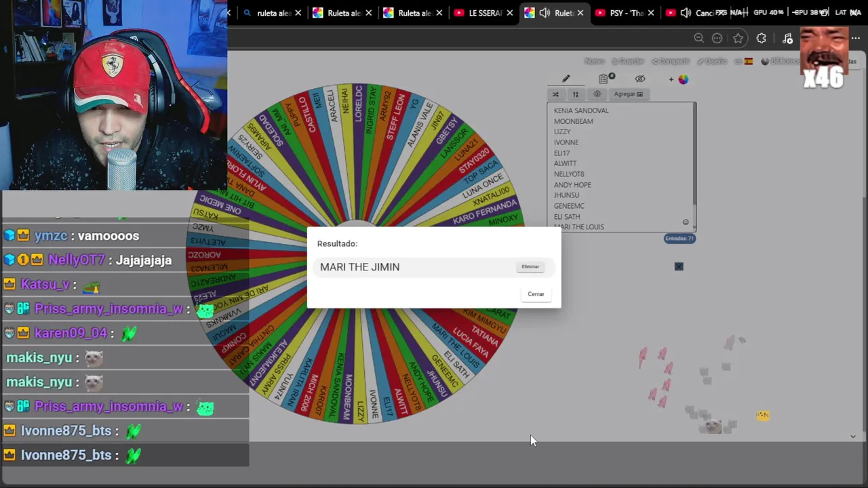Open the entries gear settings
The height and width of the screenshot is (488, 868).
tap(597, 94)
